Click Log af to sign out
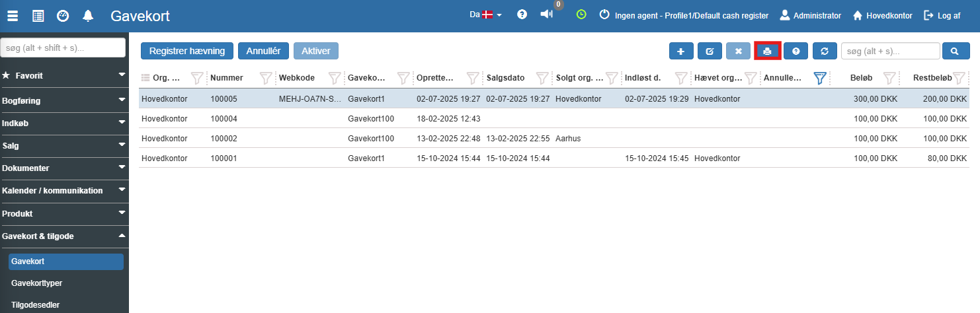The image size is (980, 313). click(x=942, y=15)
